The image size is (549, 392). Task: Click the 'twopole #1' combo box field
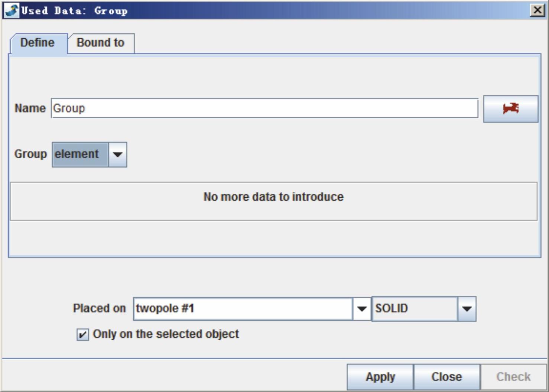coord(242,309)
